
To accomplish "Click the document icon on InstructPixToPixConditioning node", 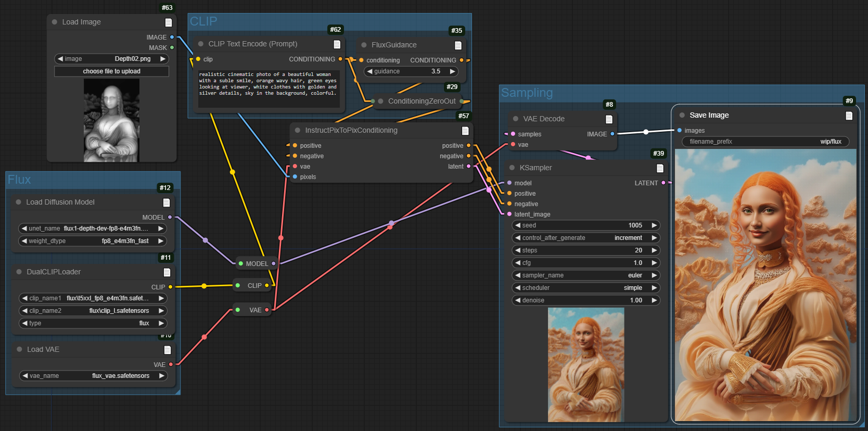I will pos(465,131).
